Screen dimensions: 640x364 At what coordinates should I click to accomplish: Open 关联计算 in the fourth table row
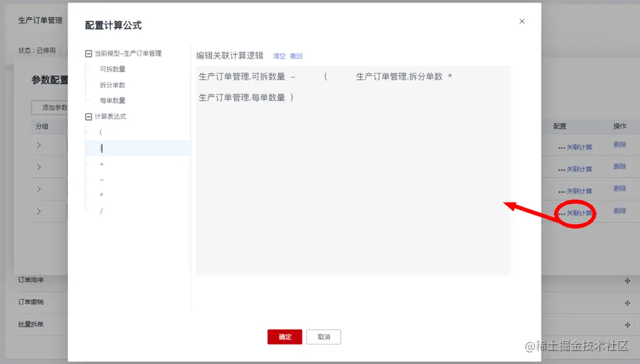pyautogui.click(x=579, y=214)
